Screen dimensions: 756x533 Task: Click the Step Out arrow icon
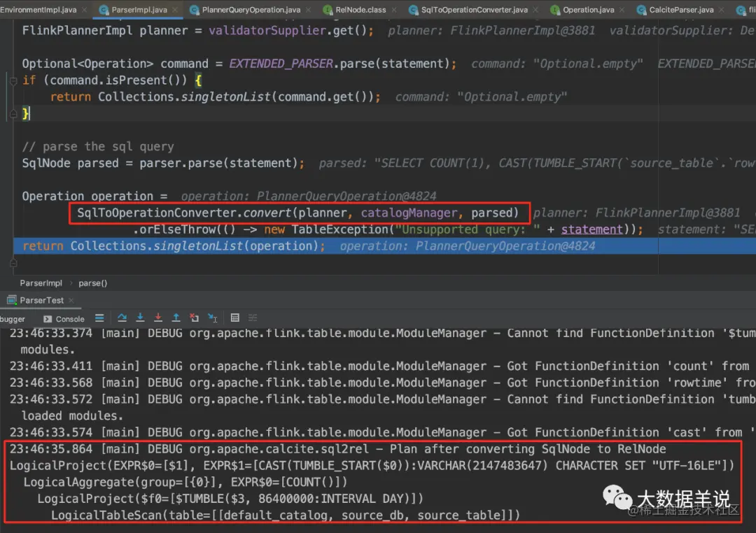[176, 318]
